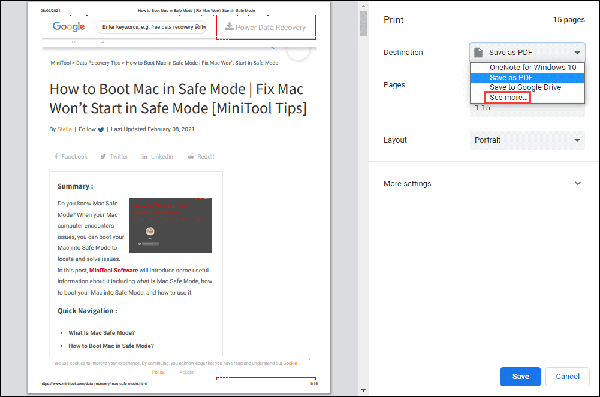Click the article title heading text

coord(178,99)
